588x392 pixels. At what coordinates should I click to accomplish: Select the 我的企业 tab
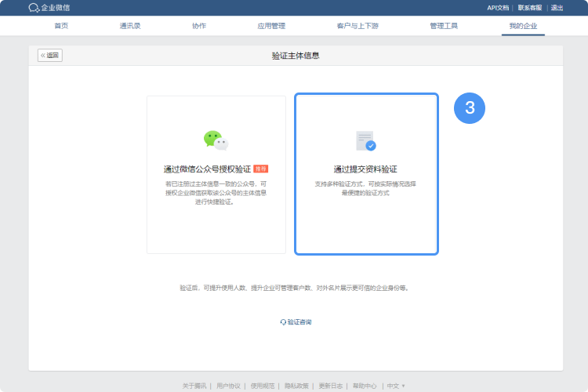[x=523, y=26]
